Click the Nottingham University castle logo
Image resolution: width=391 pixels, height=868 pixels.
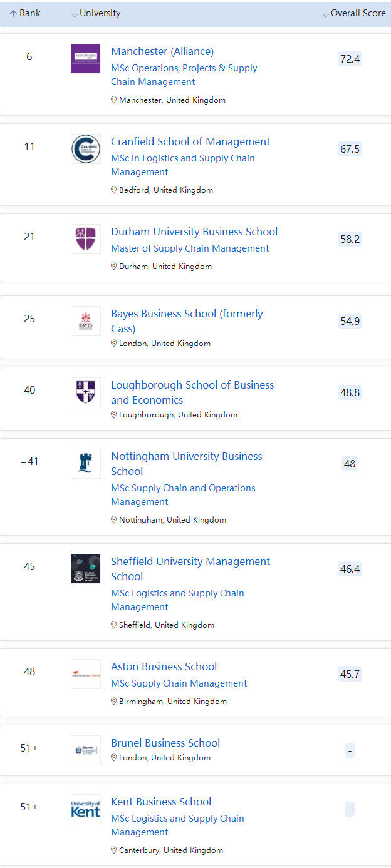coord(86,464)
